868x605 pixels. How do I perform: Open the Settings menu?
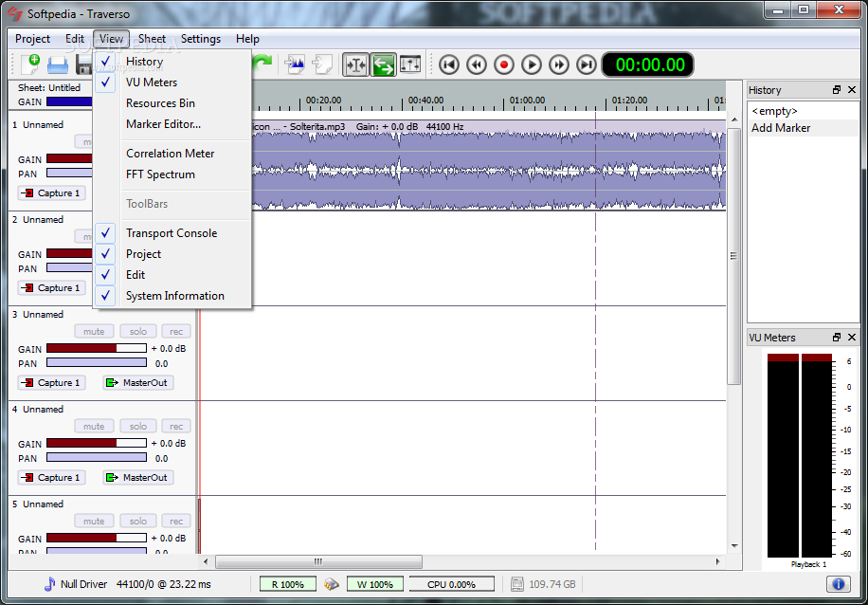click(x=200, y=39)
